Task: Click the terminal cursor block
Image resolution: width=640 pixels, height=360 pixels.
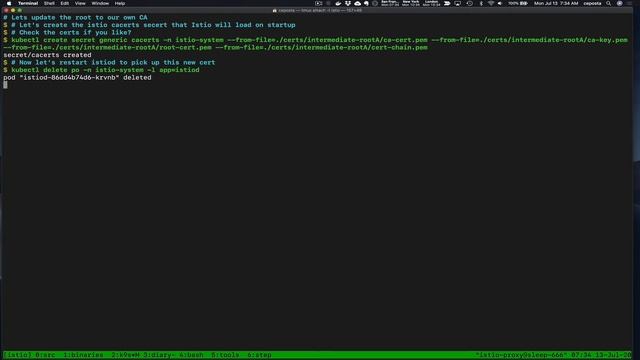Action: pos(5,85)
